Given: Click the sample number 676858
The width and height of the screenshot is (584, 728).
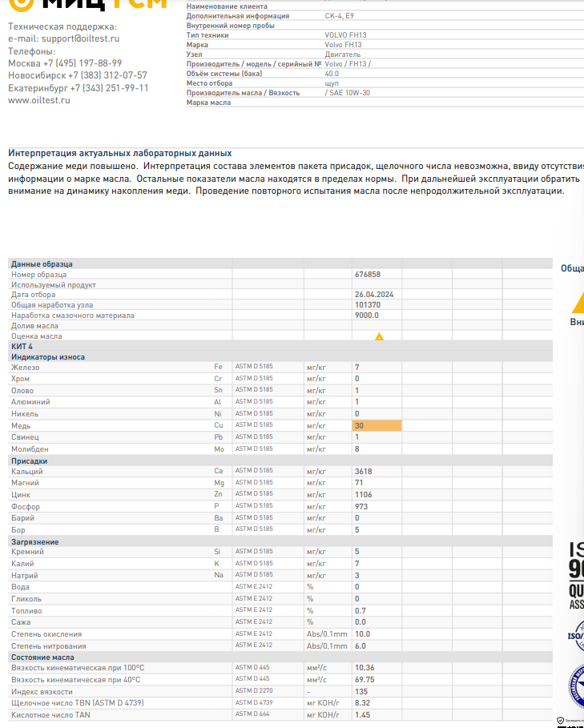Looking at the screenshot, I should [x=368, y=275].
